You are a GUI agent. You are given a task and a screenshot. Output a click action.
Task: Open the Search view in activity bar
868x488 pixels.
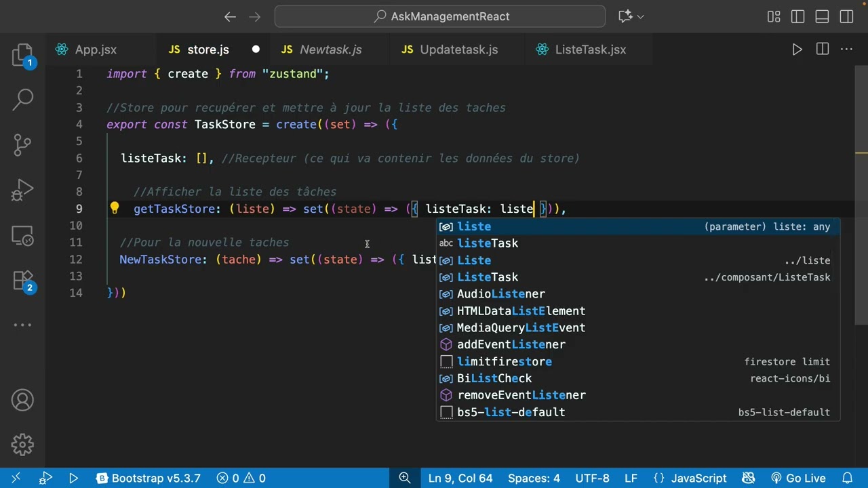(x=22, y=100)
